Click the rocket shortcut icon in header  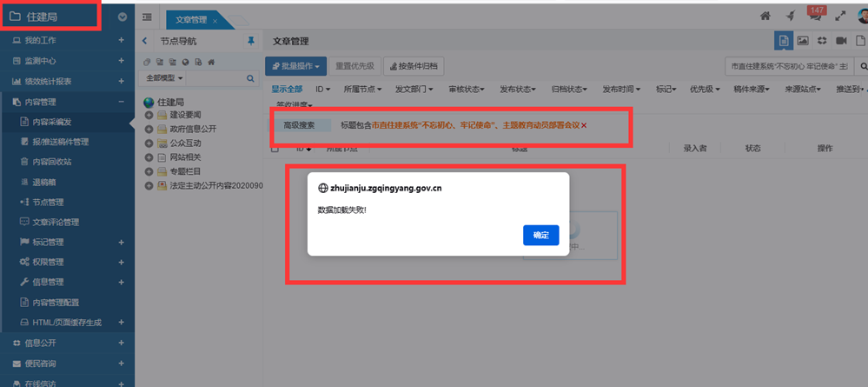coord(791,16)
